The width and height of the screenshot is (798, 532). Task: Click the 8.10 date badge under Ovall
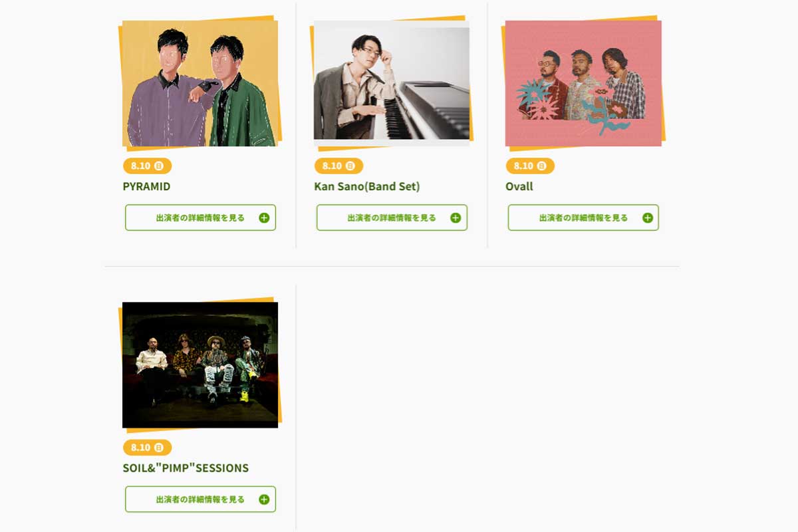coord(530,166)
